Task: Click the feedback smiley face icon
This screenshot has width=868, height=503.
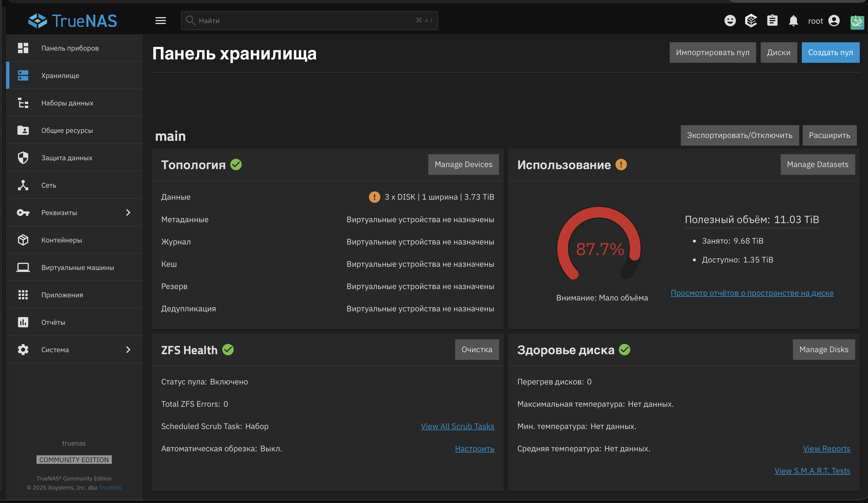Action: [730, 21]
